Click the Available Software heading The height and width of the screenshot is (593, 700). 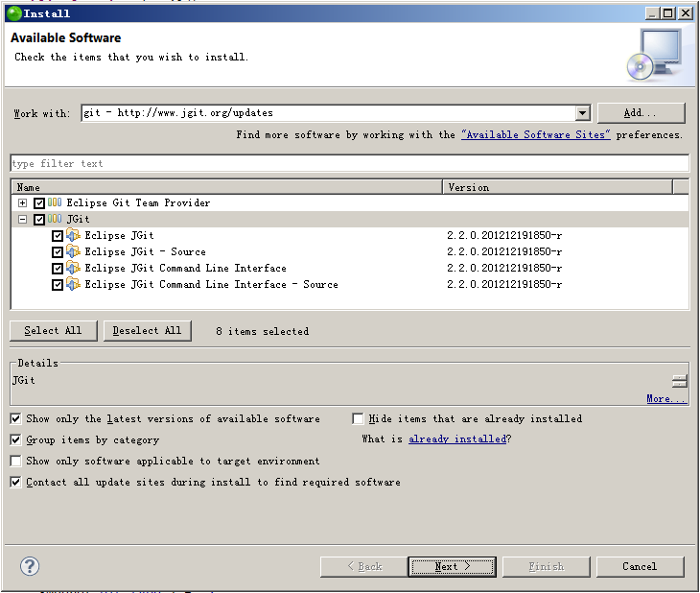(x=65, y=38)
